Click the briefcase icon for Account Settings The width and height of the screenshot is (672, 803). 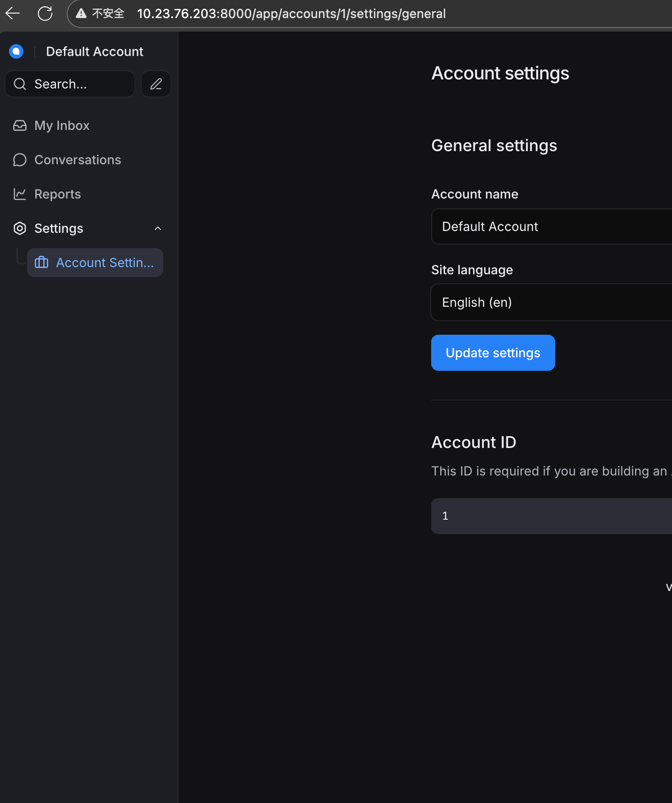coord(41,263)
